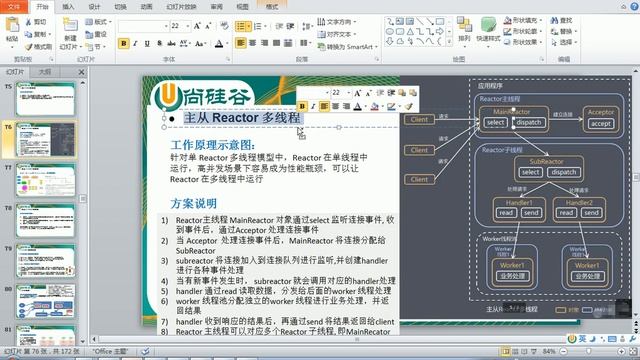Switch to the Animations (动画) tab

tap(146, 7)
